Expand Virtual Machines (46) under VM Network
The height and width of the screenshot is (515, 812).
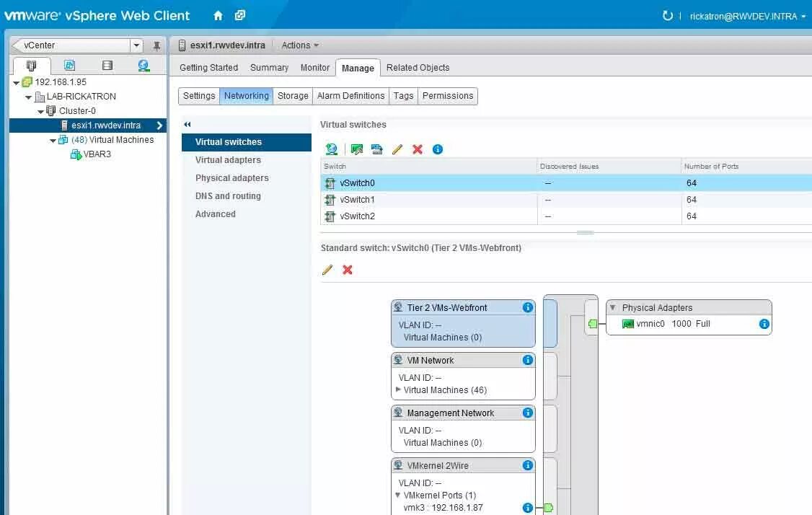398,389
